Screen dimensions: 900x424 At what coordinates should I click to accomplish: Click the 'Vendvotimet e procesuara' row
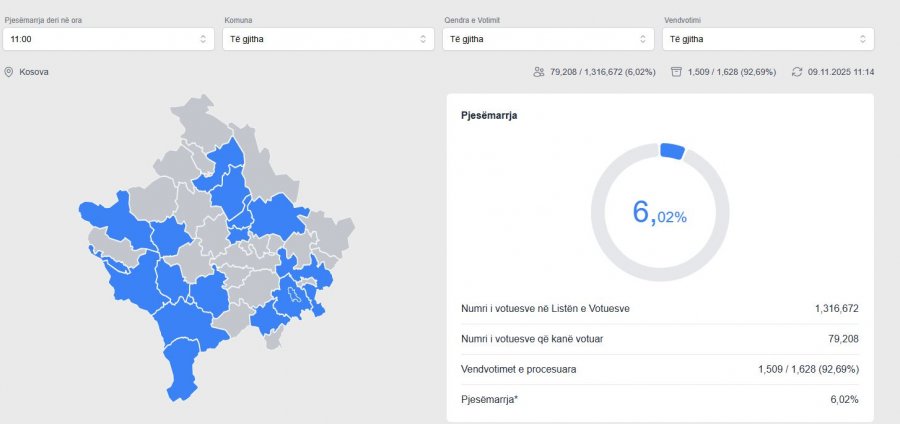coord(660,369)
